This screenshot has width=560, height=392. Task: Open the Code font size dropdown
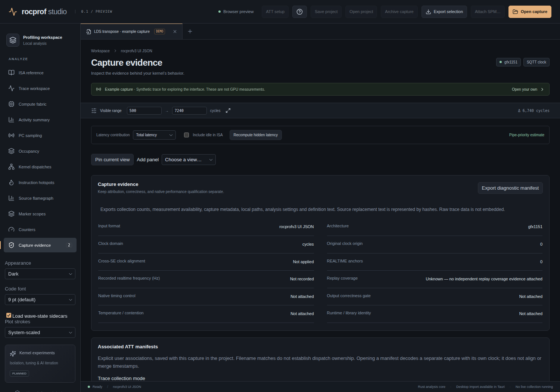(40, 299)
